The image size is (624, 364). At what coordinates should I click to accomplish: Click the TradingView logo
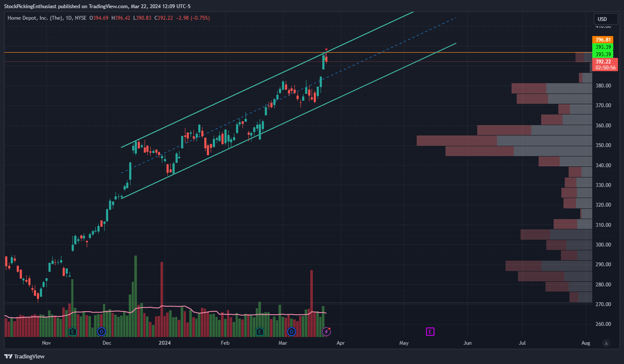[24, 356]
